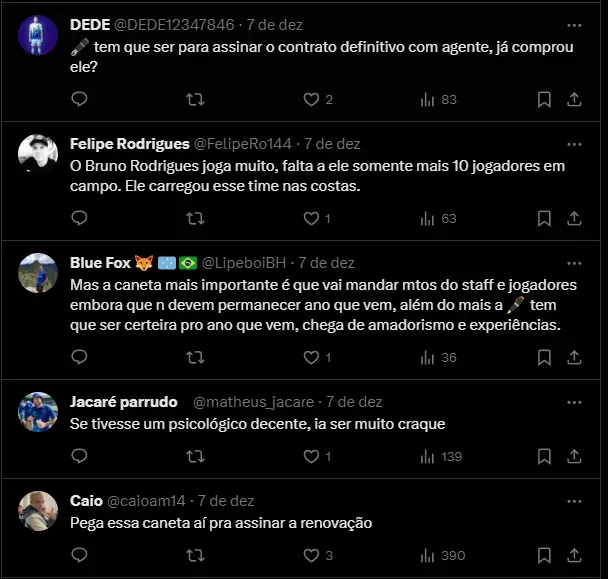The width and height of the screenshot is (608, 579).
Task: Retweet Jacaré parrudo's tweet
Action: [x=195, y=457]
